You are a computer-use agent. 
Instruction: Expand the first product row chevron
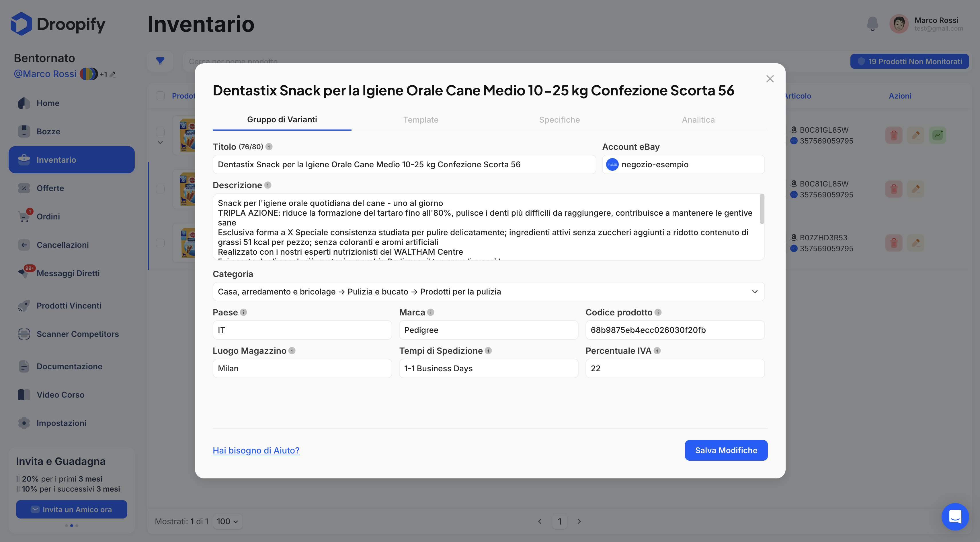coord(160,143)
